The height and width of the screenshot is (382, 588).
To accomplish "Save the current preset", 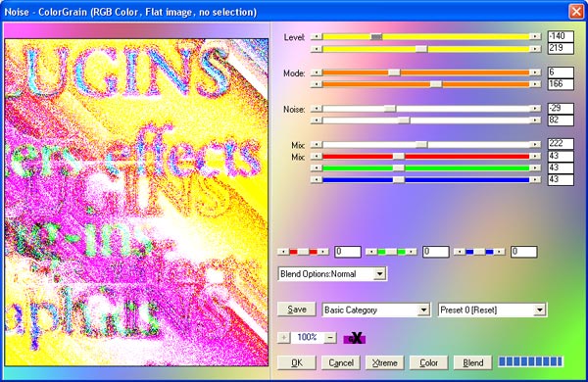I will (x=297, y=310).
